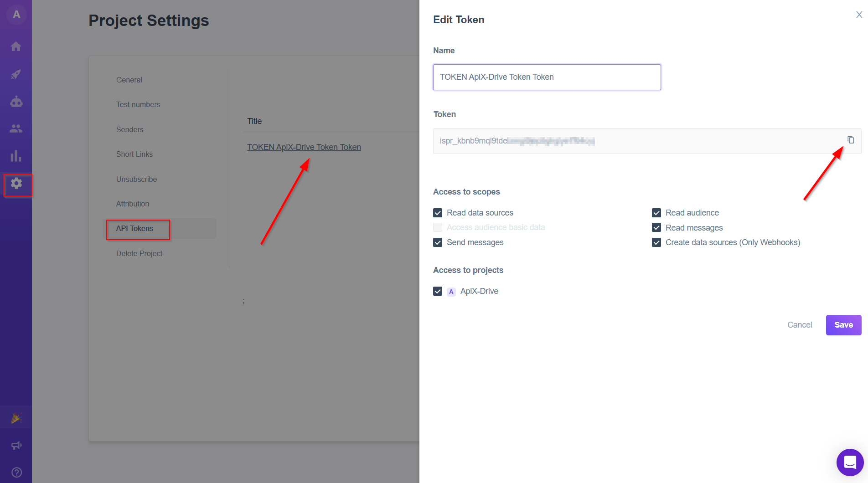Viewport: 868px width, 483px height.
Task: Click the Project Settings page heading
Action: (x=149, y=21)
